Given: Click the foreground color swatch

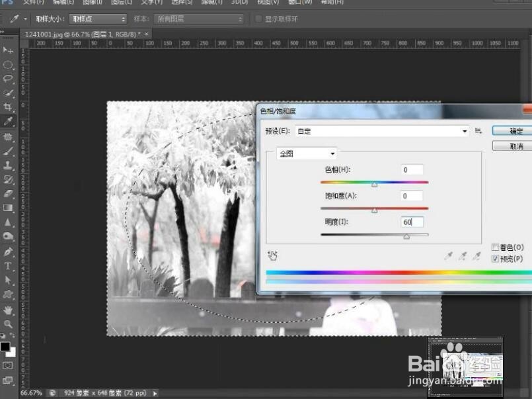Looking at the screenshot, I should click(x=5, y=347).
